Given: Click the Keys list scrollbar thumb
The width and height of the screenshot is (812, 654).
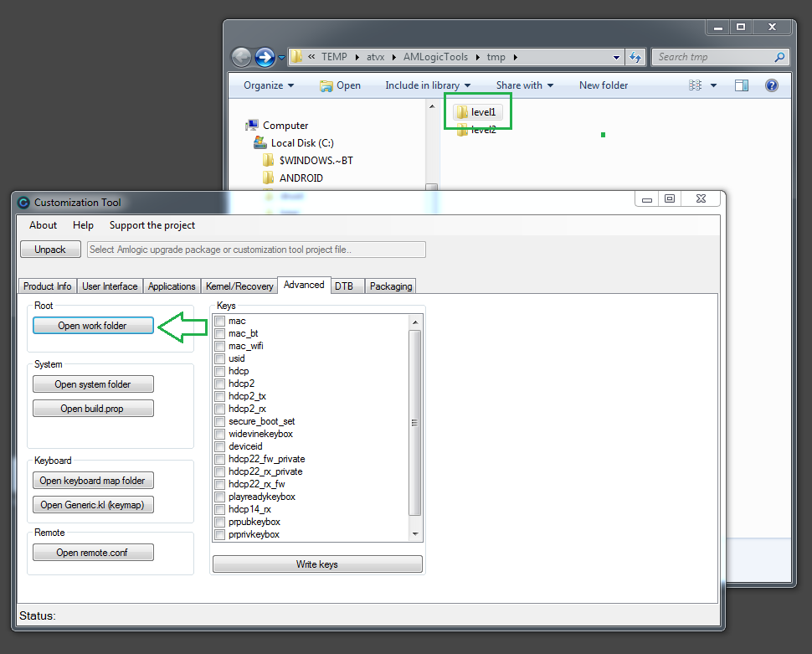Looking at the screenshot, I should point(415,423).
